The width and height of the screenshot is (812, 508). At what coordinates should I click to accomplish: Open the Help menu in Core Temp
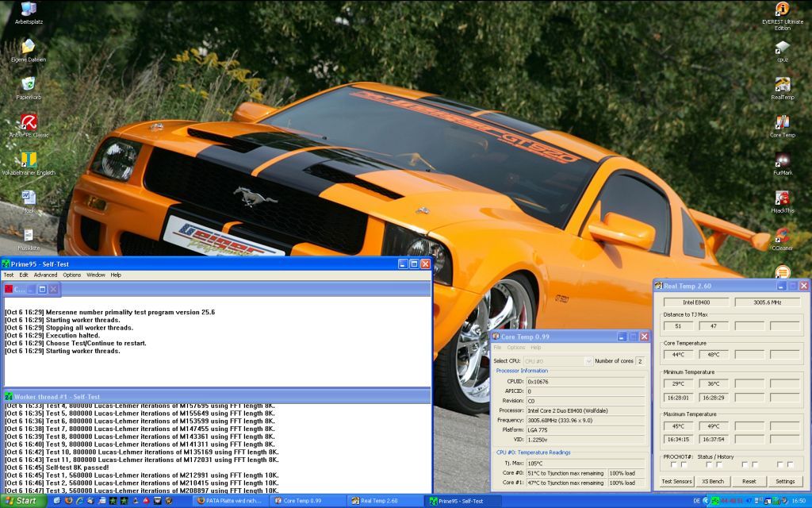coord(535,348)
